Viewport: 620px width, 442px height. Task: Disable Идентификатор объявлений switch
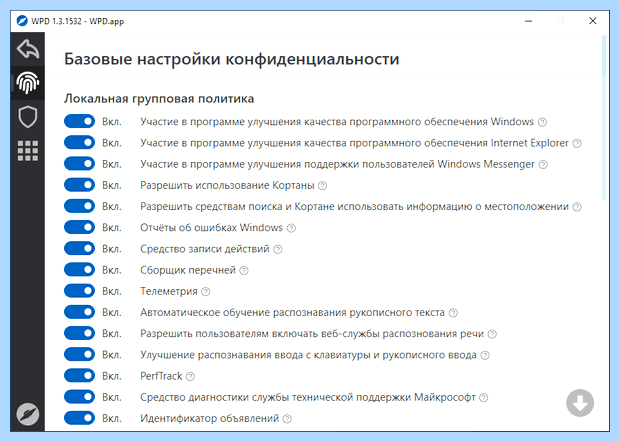coord(79,418)
